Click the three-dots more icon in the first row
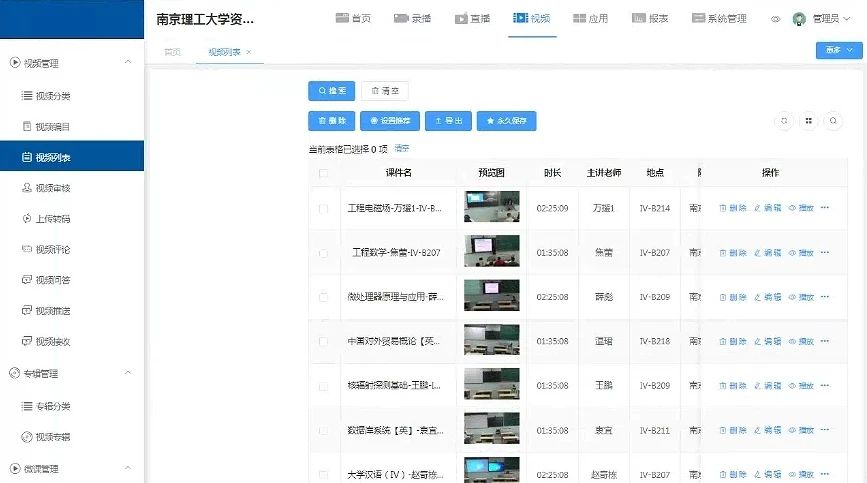 click(825, 208)
